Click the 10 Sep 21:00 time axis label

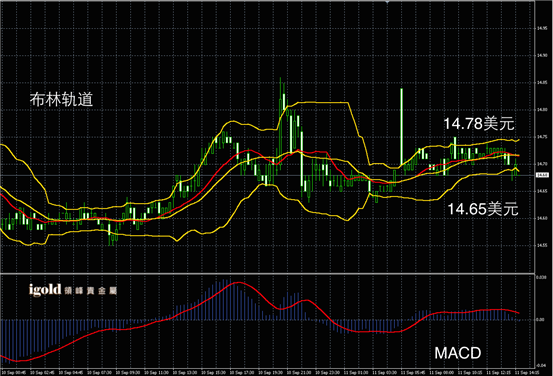(299, 372)
